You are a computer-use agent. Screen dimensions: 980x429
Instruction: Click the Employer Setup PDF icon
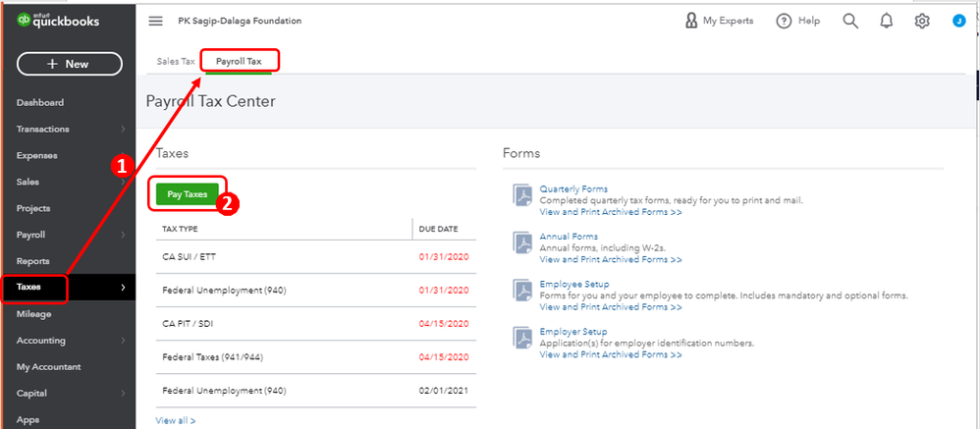point(521,338)
